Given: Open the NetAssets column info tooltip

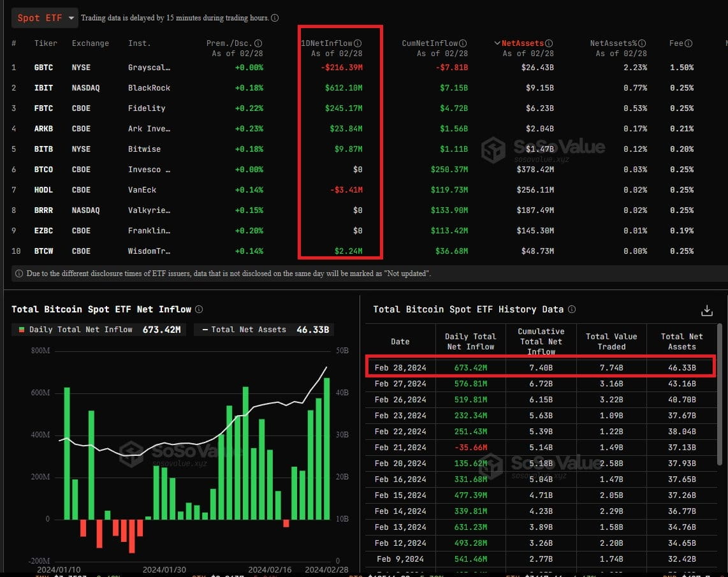Looking at the screenshot, I should 548,43.
